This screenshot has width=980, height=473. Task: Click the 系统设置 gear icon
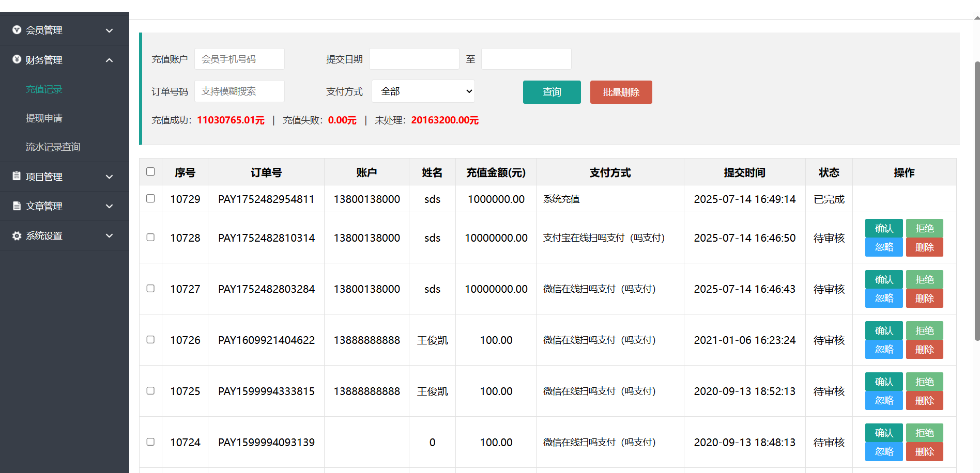pyautogui.click(x=17, y=235)
